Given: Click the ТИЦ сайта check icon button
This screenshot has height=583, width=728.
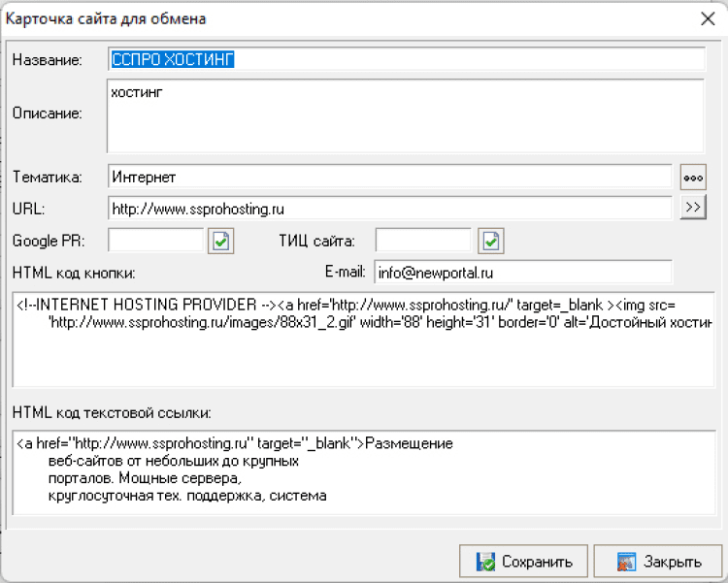Looking at the screenshot, I should (x=491, y=241).
